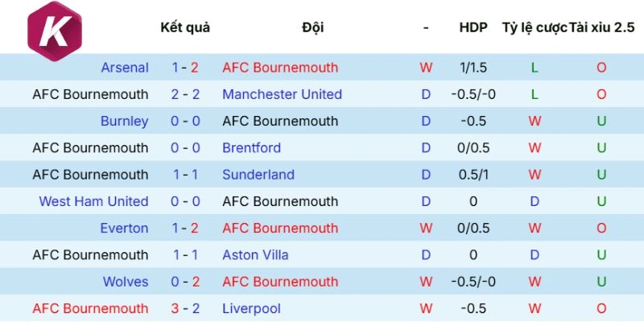Click the 'Tài xỉu 2.5' column header
This screenshot has height=322, width=644.
601,27
